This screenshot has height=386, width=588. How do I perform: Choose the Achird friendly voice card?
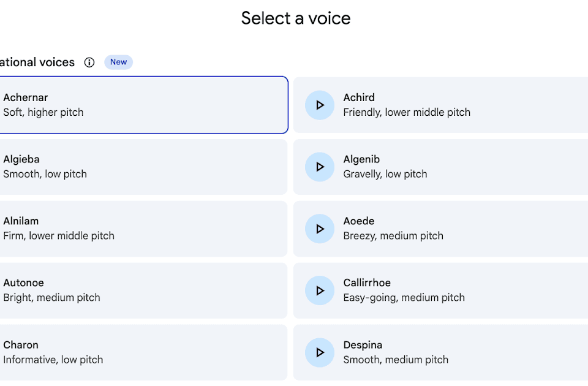tap(459, 105)
